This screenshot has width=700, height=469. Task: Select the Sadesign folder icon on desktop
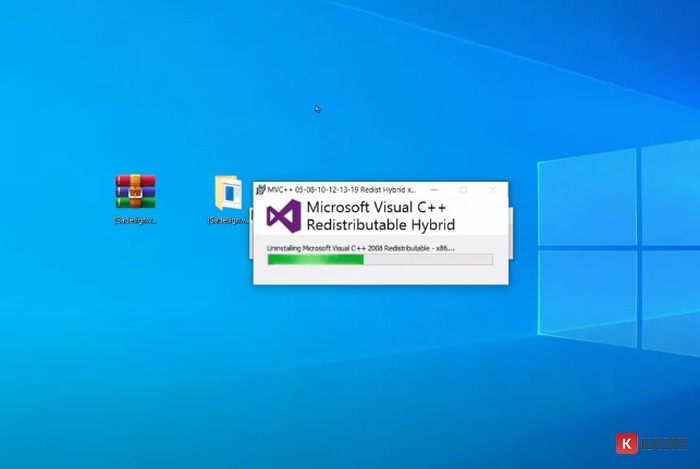(228, 192)
